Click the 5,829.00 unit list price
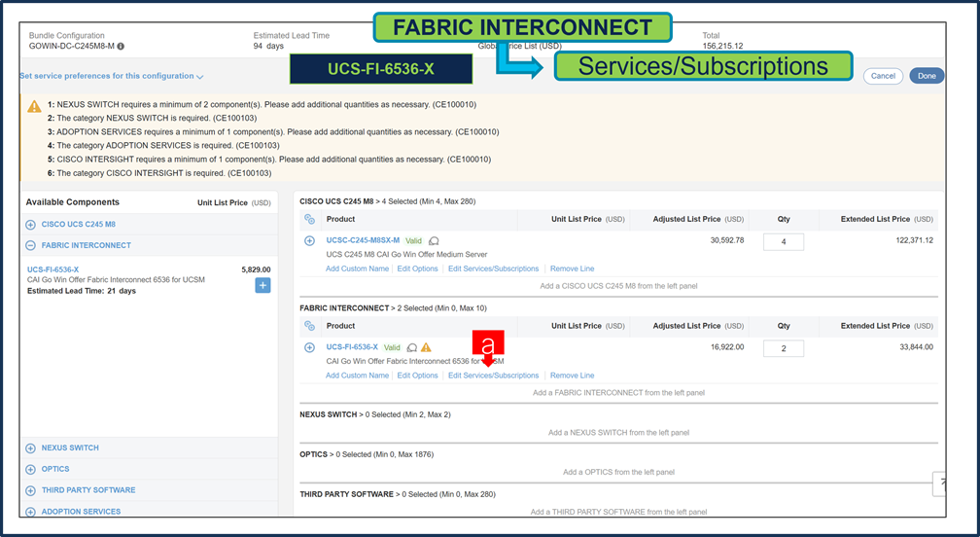 257,270
